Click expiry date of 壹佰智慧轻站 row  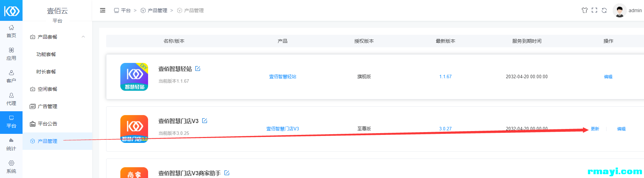click(x=527, y=76)
